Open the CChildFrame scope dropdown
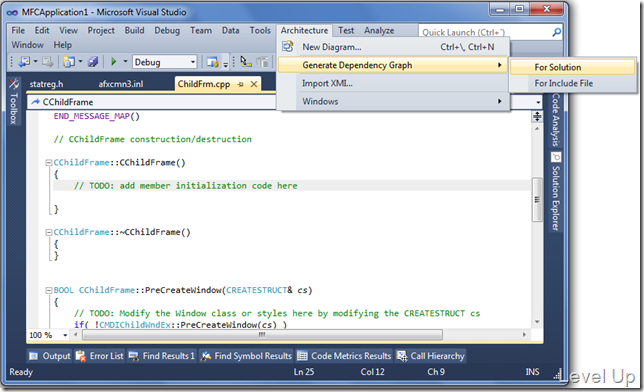 pyautogui.click(x=152, y=102)
